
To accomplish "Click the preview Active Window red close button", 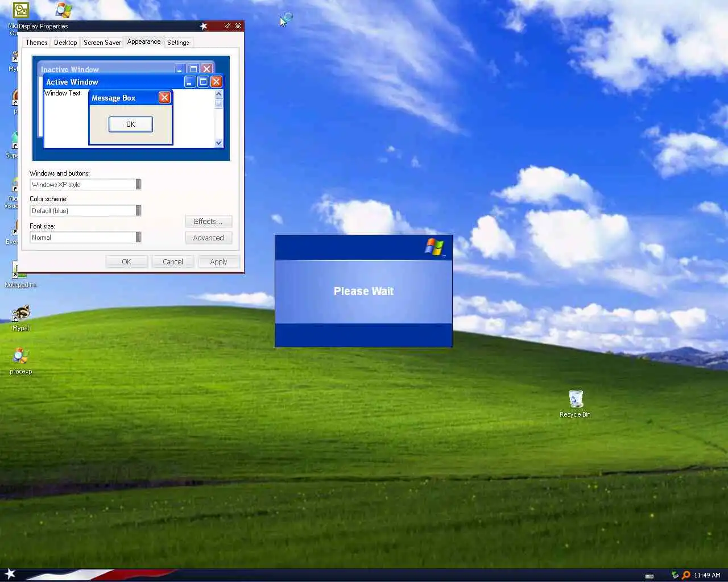I will pos(216,82).
